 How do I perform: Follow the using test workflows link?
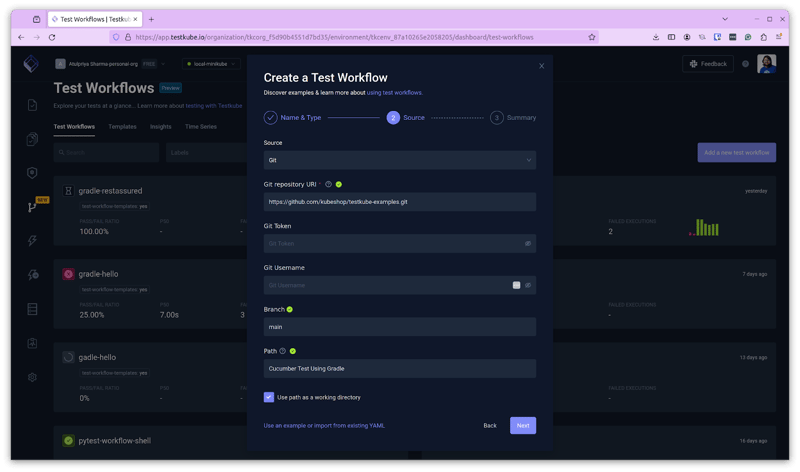(394, 93)
